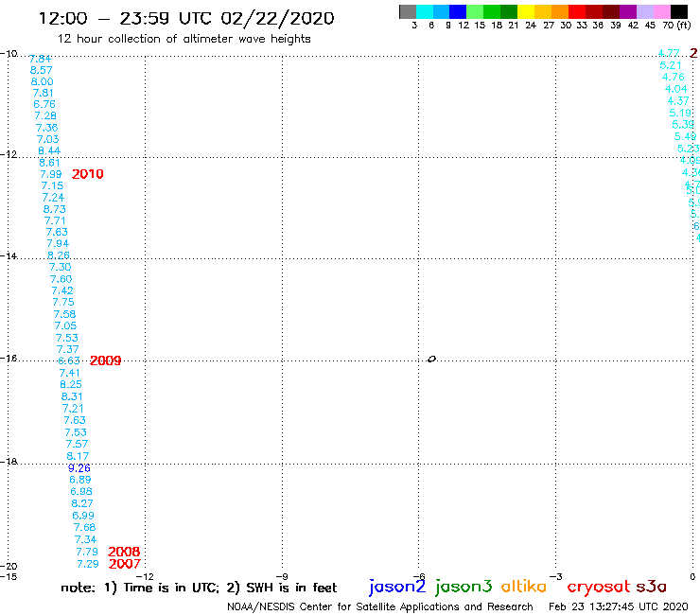Viewport: 700px width, 615px height.
Task: Click the -16 latitude axis label
Action: [9, 359]
